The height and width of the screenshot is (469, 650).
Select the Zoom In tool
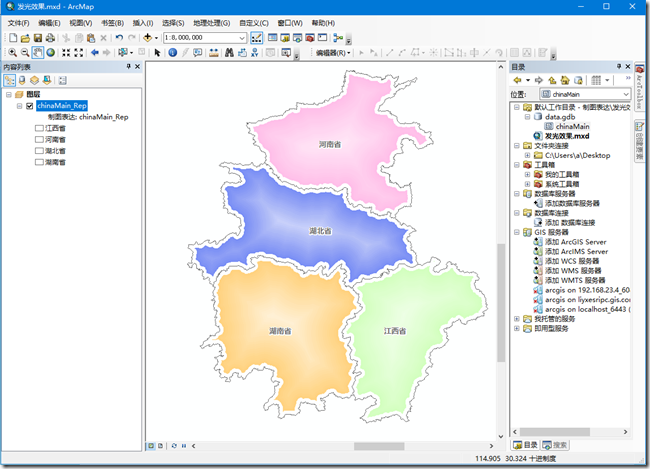tap(12, 53)
